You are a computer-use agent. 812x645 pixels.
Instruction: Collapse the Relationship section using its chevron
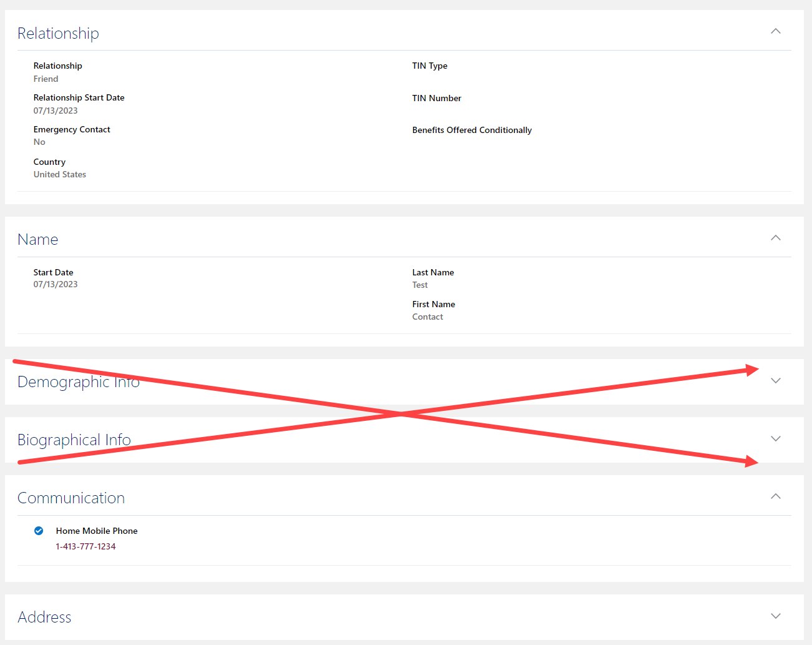[775, 31]
